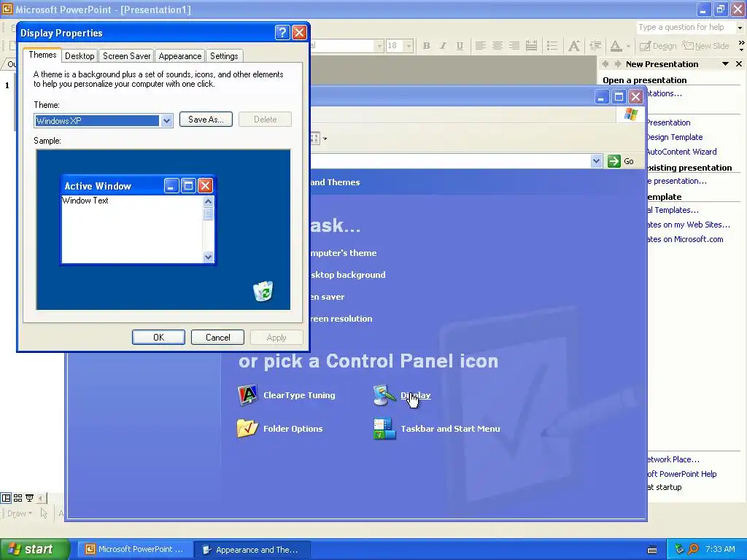The width and height of the screenshot is (747, 560).
Task: Click the forward arrow in New Presentation pane
Action: [617, 64]
